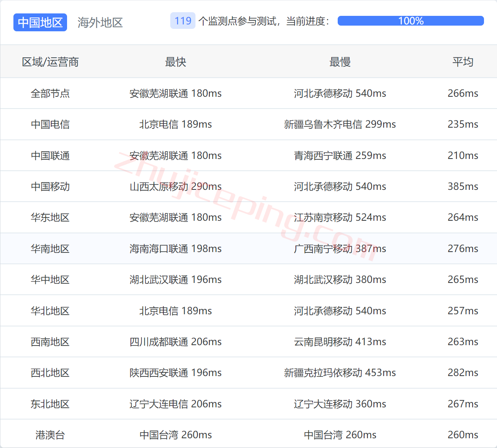Select the 华北地区 row label
This screenshot has width=497, height=448.
pos(50,311)
